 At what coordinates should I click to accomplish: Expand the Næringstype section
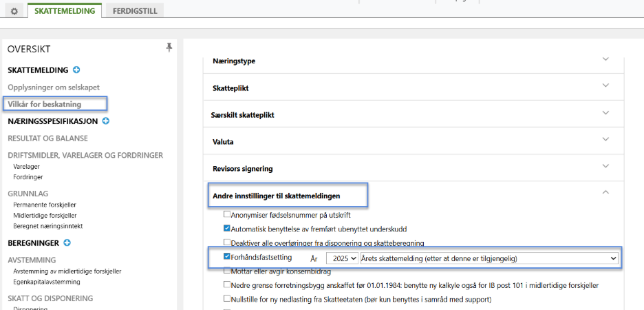(x=605, y=60)
